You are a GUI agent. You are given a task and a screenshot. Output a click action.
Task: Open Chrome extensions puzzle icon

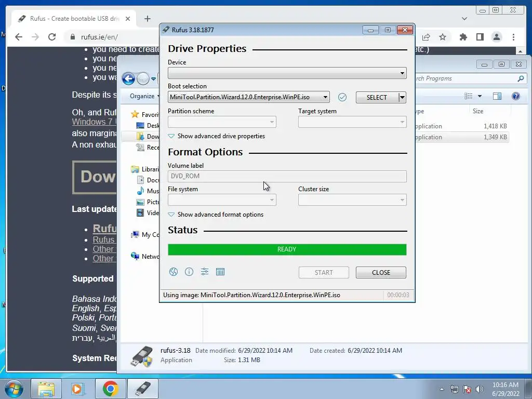pos(463,37)
